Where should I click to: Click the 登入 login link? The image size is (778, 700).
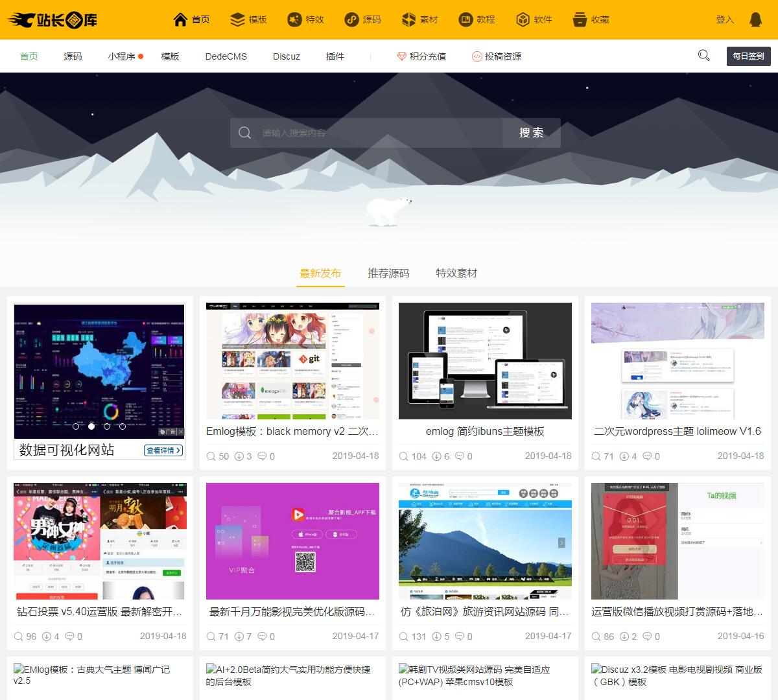725,19
